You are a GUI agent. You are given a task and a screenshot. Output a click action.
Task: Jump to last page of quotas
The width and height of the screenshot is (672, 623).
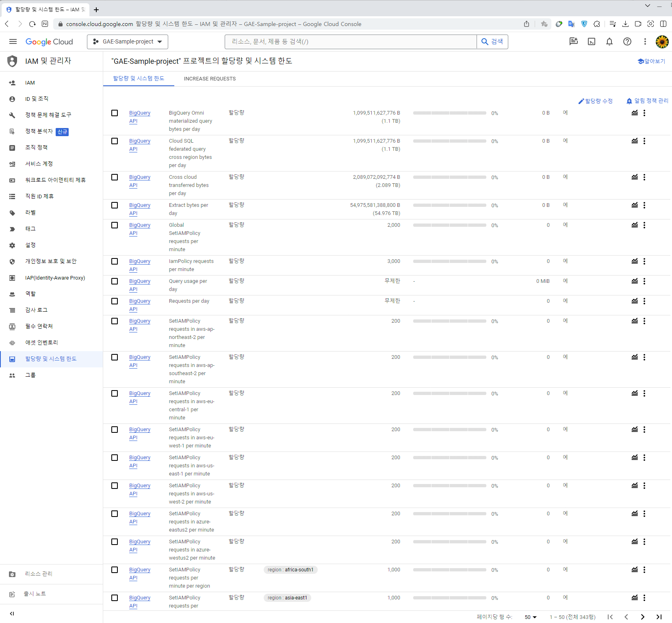click(659, 617)
